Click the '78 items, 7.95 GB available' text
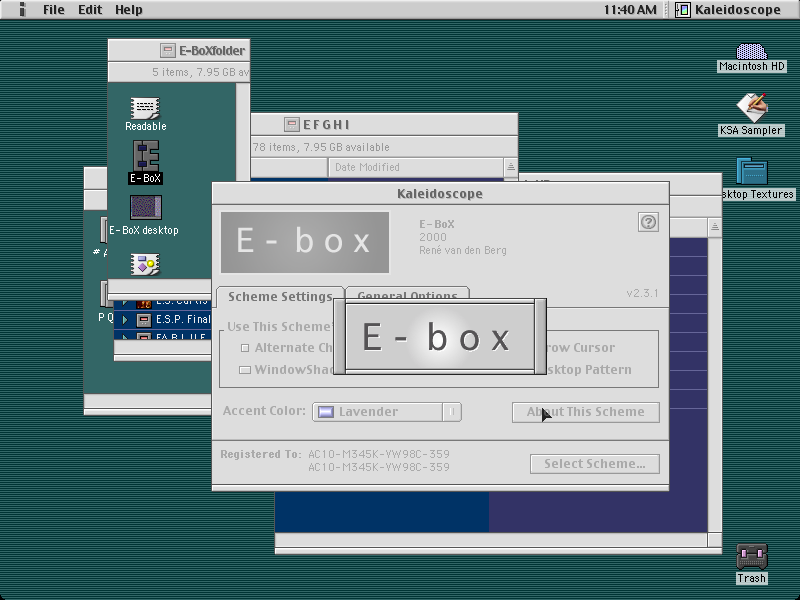 (321, 147)
